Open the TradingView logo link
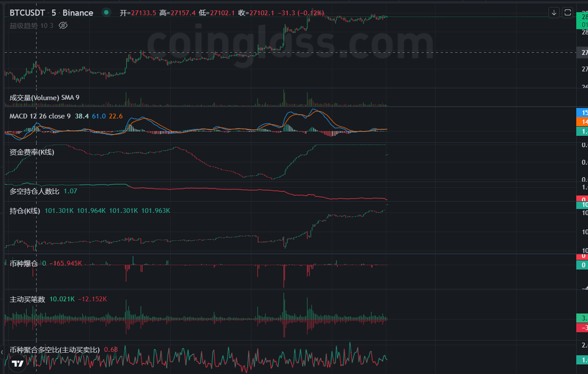 click(17, 364)
